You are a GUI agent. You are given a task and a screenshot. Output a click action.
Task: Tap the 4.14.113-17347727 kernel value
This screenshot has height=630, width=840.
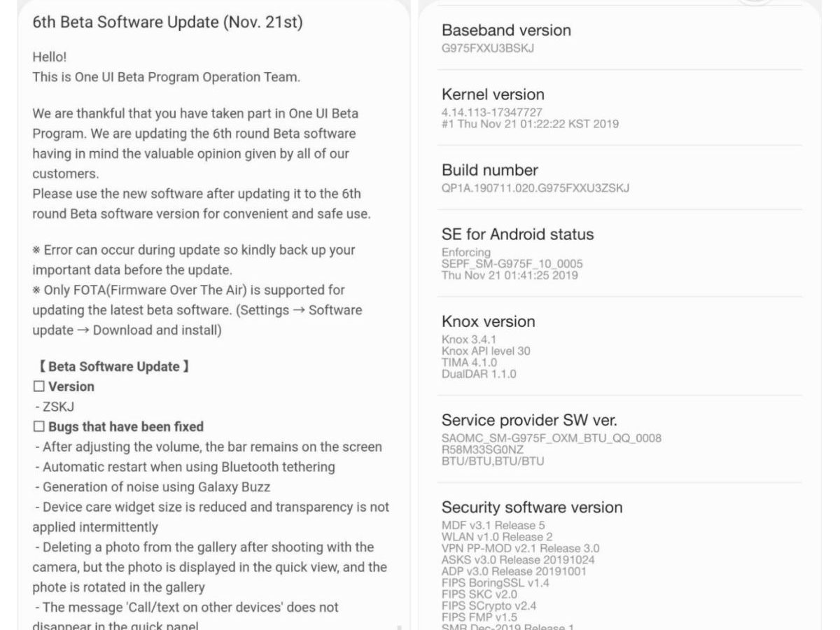pos(491,112)
